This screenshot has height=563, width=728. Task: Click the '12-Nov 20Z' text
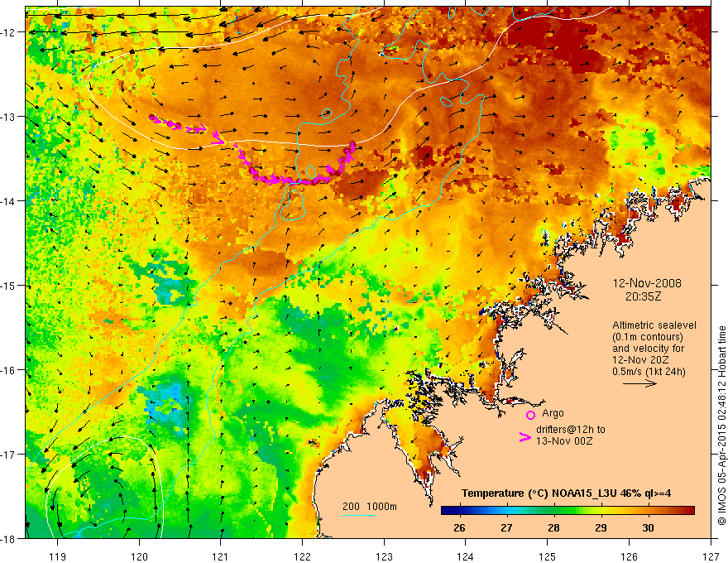coord(639,360)
